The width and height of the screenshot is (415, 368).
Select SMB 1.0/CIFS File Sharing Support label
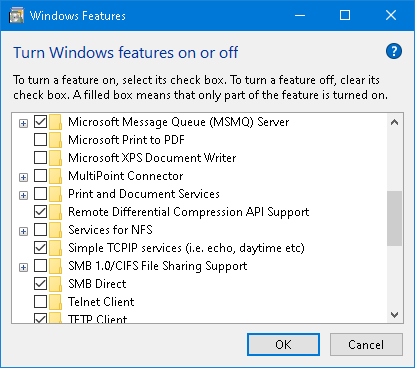(x=158, y=266)
